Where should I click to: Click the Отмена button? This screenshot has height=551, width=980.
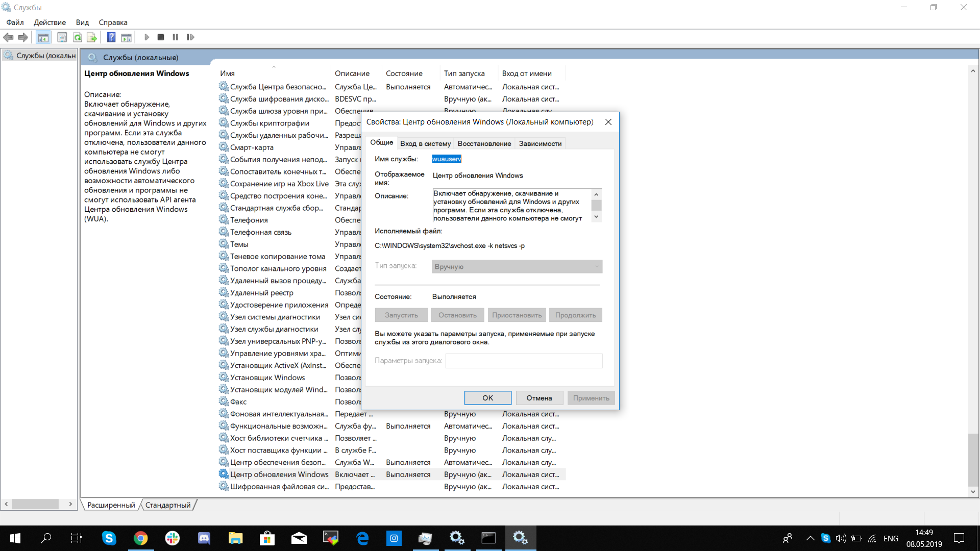pyautogui.click(x=539, y=398)
